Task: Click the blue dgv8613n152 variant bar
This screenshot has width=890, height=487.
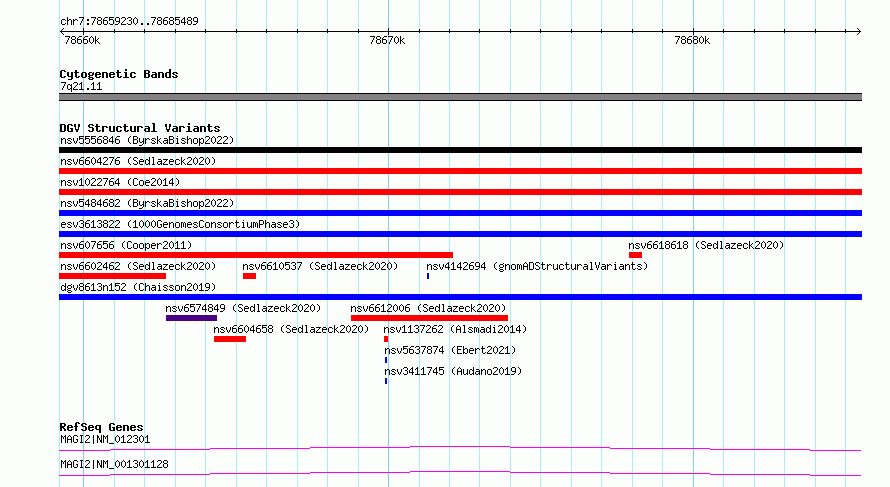Action: 460,297
